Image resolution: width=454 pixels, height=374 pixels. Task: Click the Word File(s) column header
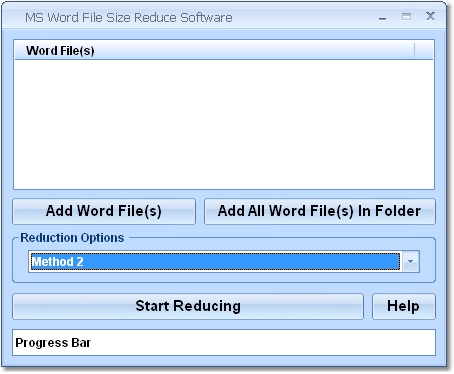pos(214,50)
